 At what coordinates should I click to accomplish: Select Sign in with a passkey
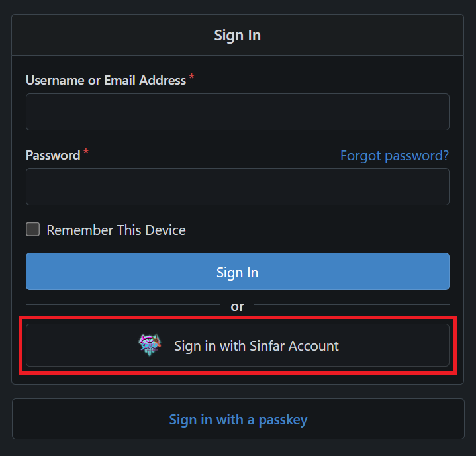point(238,420)
